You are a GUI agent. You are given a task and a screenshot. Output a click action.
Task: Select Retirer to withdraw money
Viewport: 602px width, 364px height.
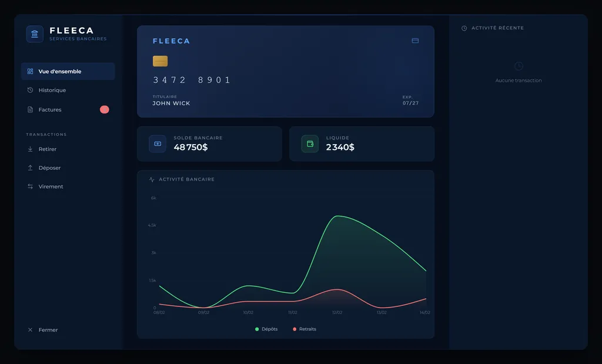click(68, 149)
